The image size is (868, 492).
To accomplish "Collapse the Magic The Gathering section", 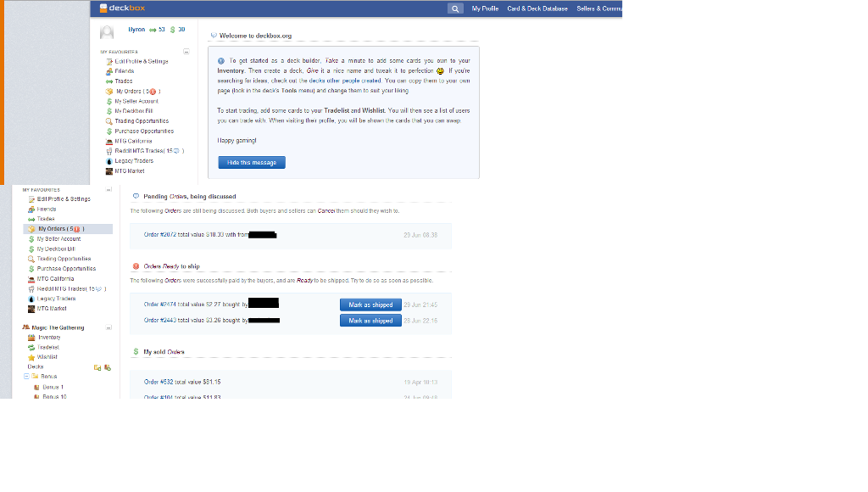I will [108, 327].
